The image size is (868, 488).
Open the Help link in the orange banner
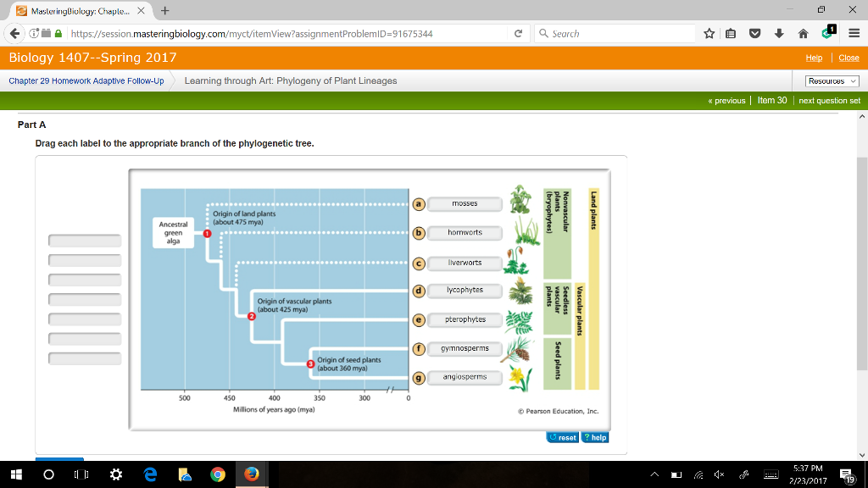(815, 58)
